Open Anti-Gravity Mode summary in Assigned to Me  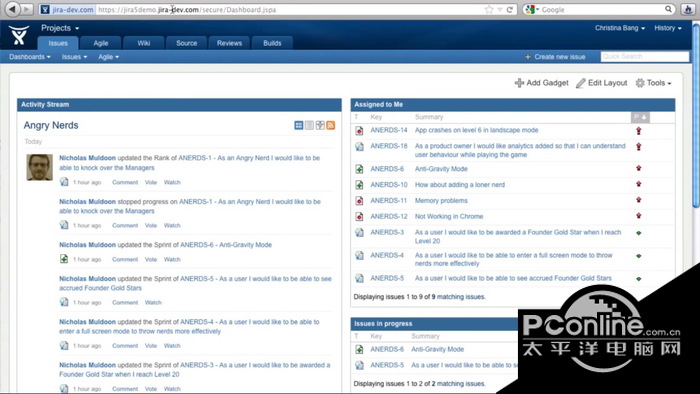(x=441, y=169)
